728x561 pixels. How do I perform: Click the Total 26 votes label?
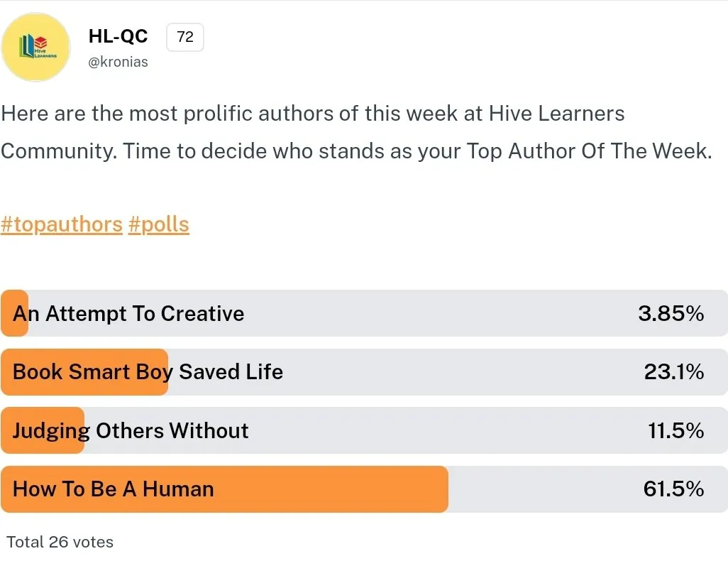tap(60, 542)
